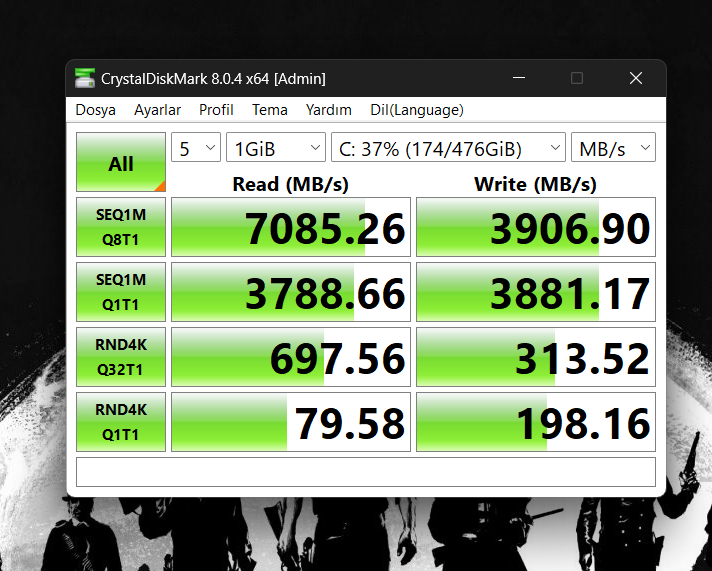Open the Tema menu
Viewport: 712px width, 571px height.
tap(270, 110)
